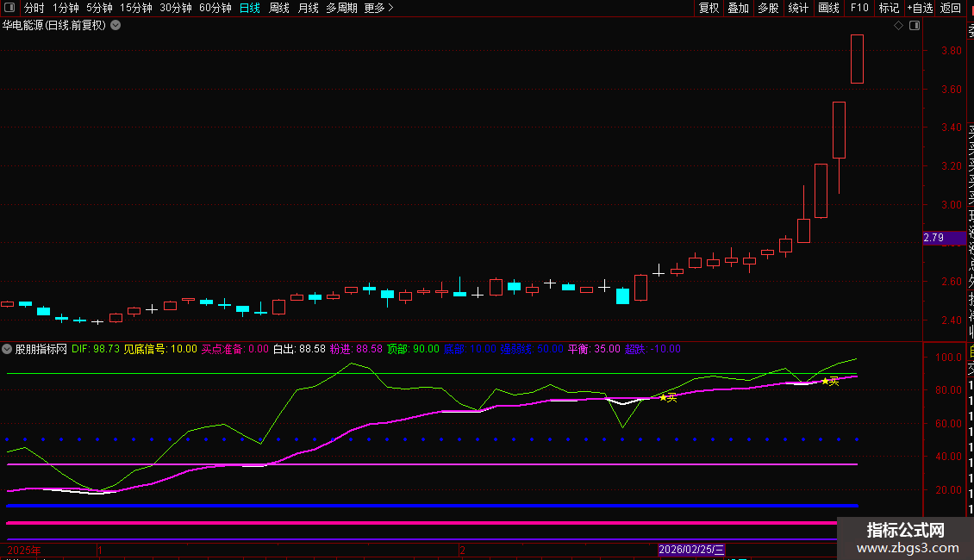974x560 pixels.
Task: Toggle the sidebar panel icon at top-left
Action: (9, 8)
